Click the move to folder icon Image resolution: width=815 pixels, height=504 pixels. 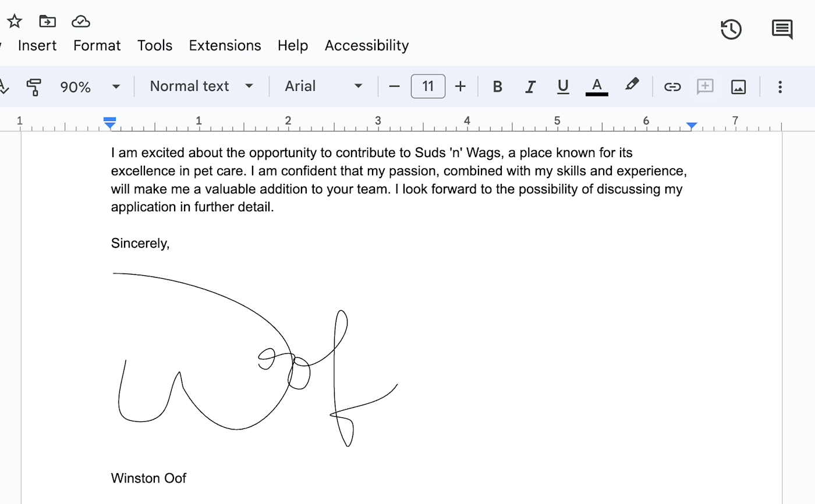pos(47,22)
